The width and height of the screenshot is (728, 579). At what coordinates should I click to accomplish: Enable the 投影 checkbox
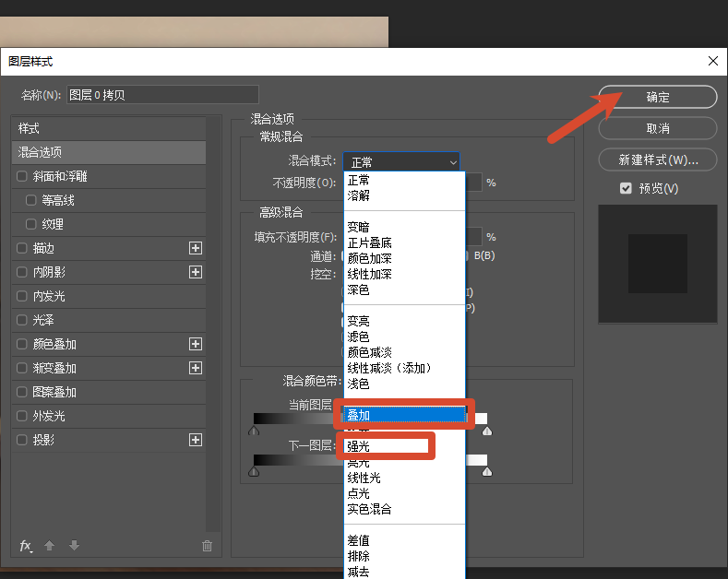[22, 440]
